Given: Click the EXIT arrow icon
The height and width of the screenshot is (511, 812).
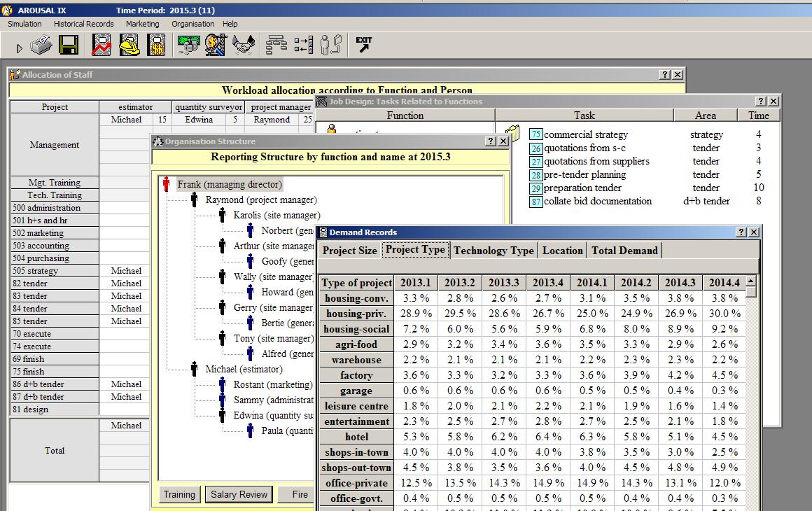Looking at the screenshot, I should point(363,44).
